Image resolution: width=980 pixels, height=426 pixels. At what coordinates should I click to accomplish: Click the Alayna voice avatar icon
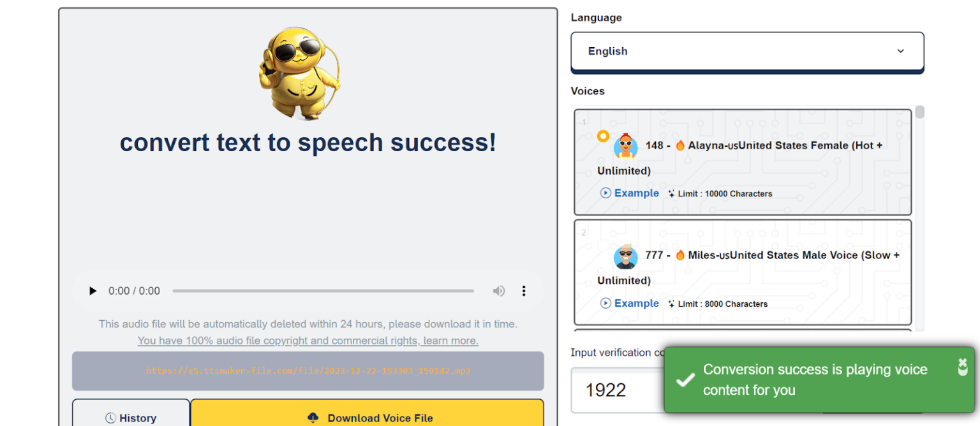click(x=625, y=146)
